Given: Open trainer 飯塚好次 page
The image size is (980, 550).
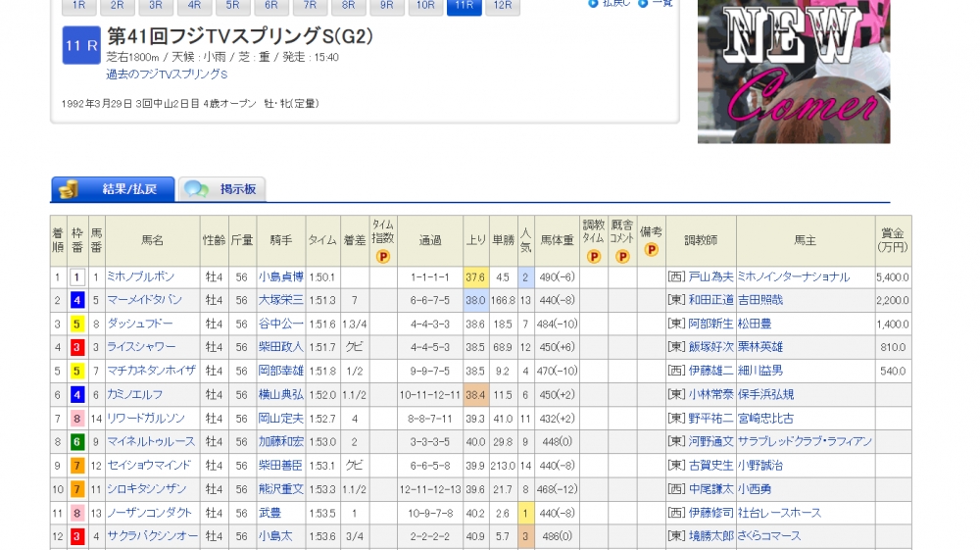Looking at the screenshot, I should click(711, 347).
